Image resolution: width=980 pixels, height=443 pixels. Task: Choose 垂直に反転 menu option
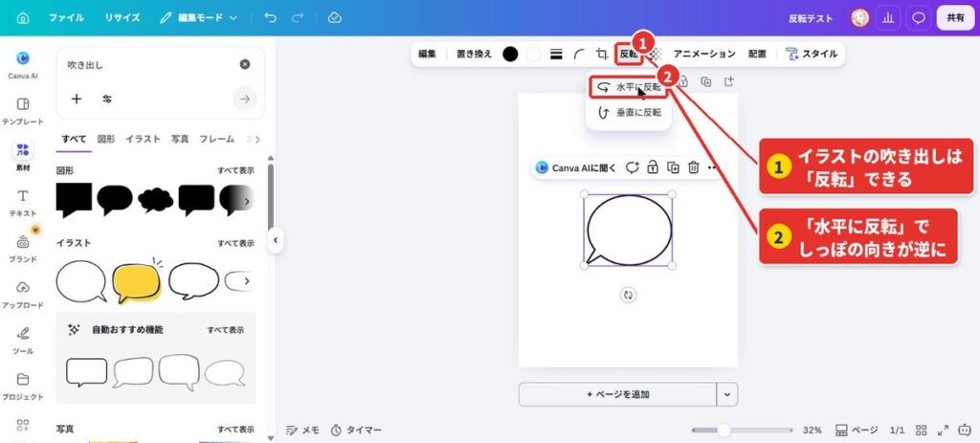click(x=629, y=113)
